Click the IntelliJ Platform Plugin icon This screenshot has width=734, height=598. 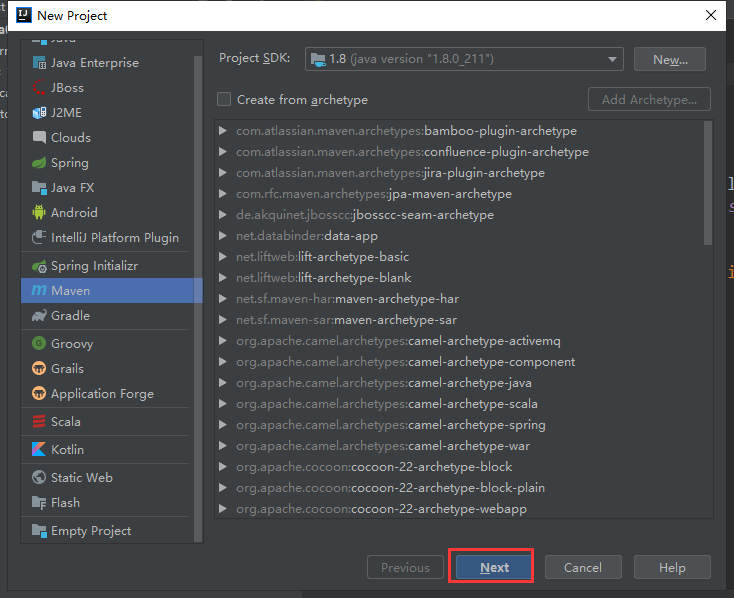coord(39,237)
